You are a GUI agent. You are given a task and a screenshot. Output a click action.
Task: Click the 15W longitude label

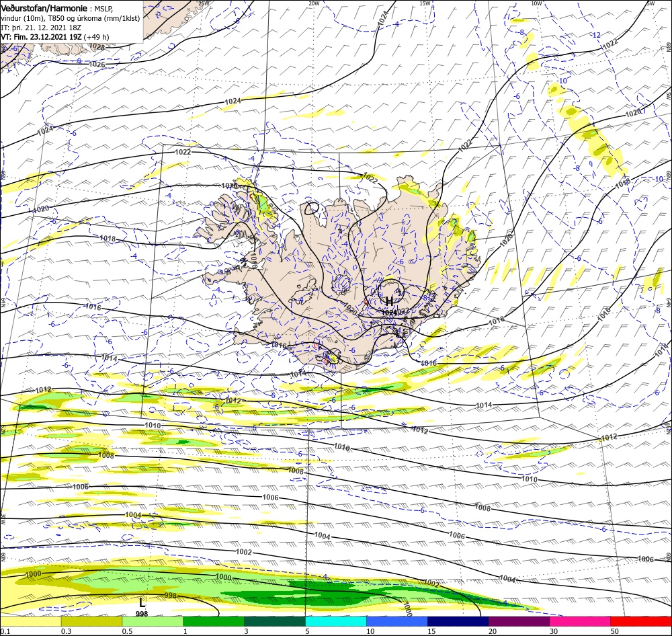(x=425, y=3)
